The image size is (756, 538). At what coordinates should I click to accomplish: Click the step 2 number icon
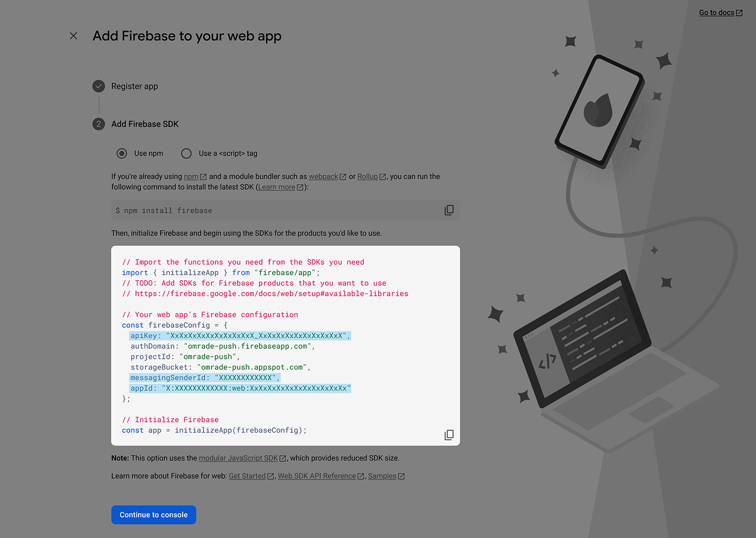point(99,124)
